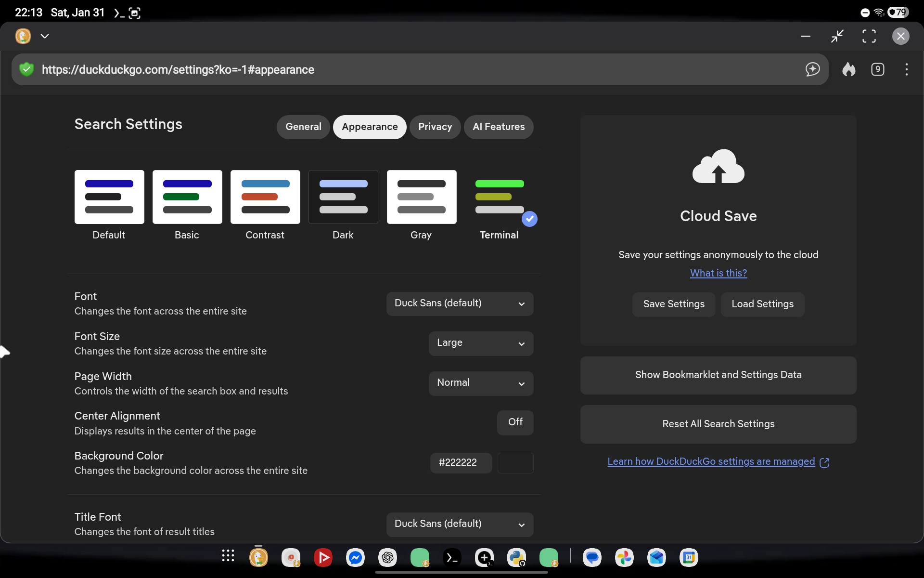Open the Font Size dropdown set to Large
This screenshot has width=924, height=578.
point(481,343)
